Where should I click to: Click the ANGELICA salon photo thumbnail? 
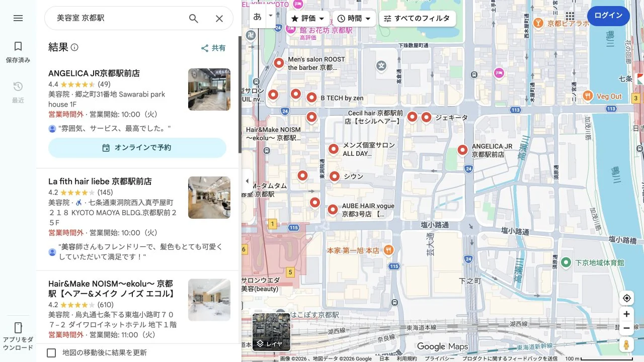(209, 89)
